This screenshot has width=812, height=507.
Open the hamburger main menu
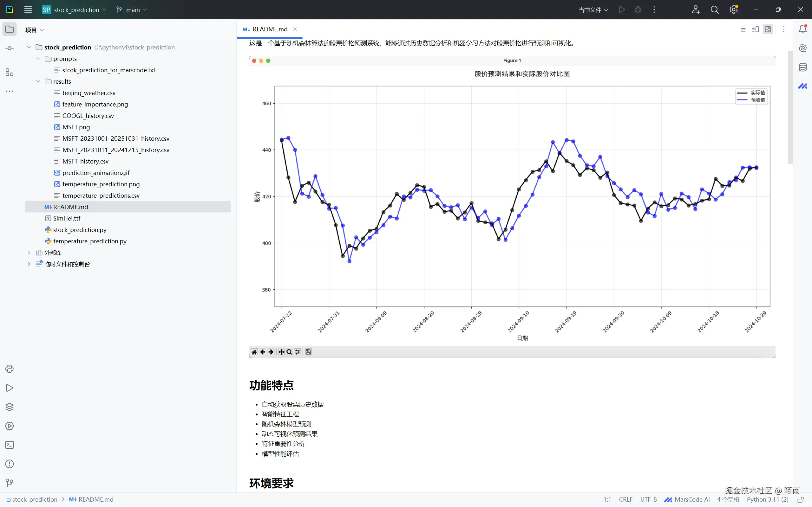(x=28, y=10)
